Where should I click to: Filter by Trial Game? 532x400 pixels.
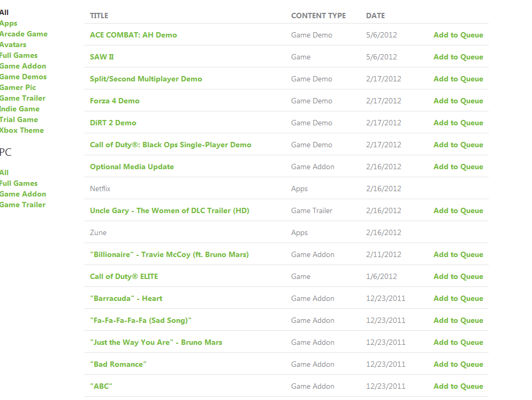click(x=19, y=119)
